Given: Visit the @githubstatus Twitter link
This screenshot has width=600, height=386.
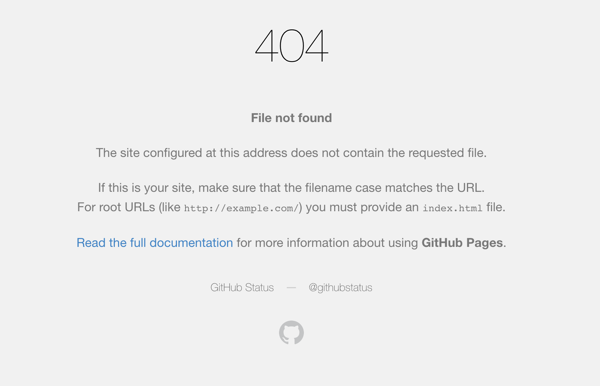Looking at the screenshot, I should tap(340, 287).
